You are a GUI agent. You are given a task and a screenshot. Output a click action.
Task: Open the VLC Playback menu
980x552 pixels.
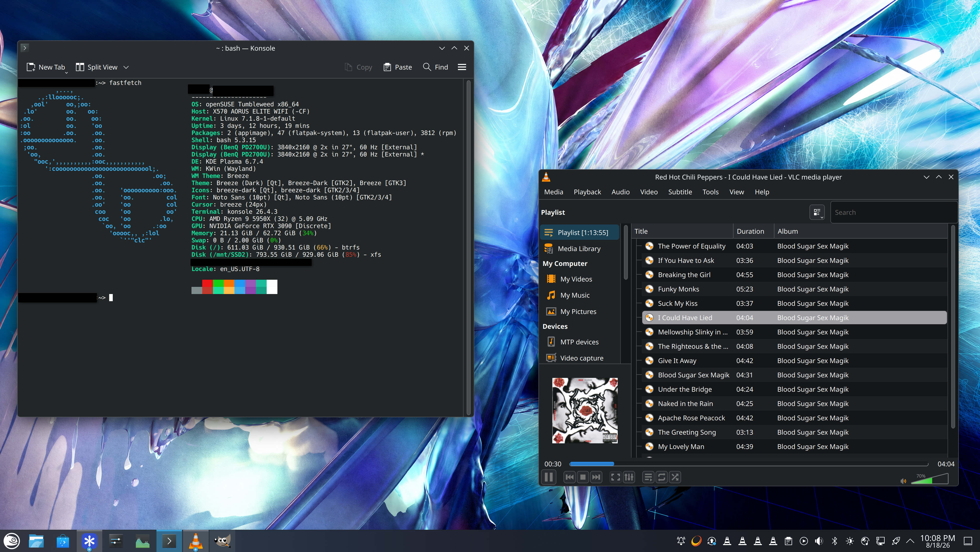587,192
